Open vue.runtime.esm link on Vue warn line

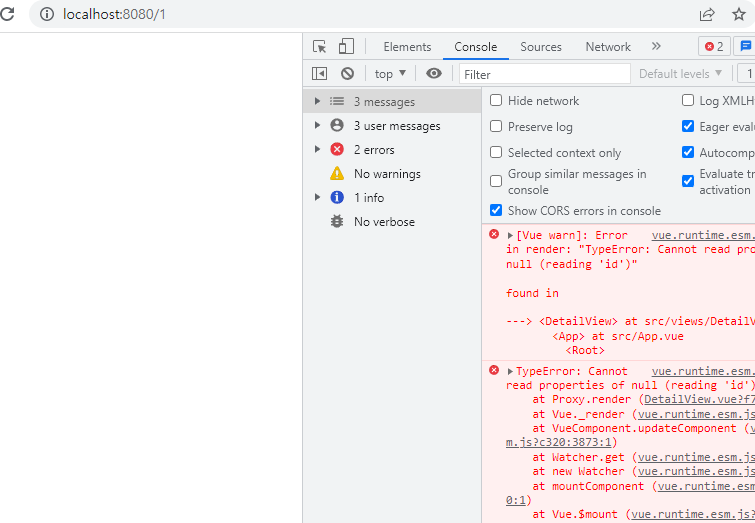point(703,235)
